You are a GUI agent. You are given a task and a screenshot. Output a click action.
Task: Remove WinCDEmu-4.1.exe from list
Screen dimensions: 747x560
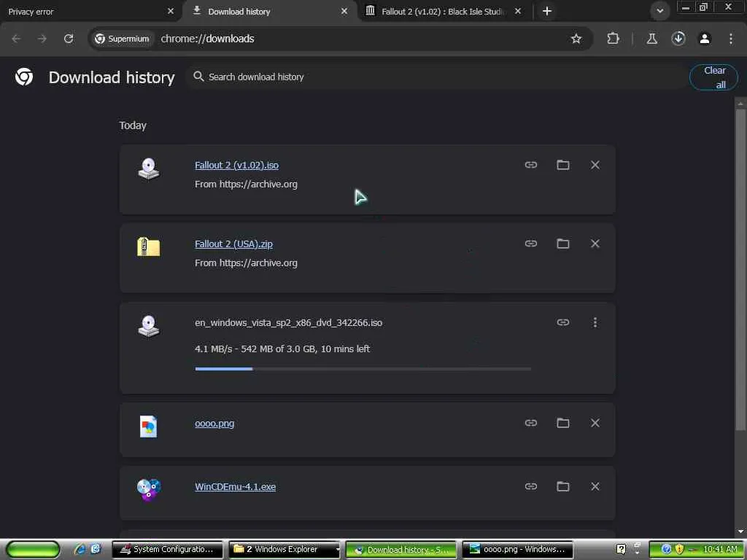(595, 486)
